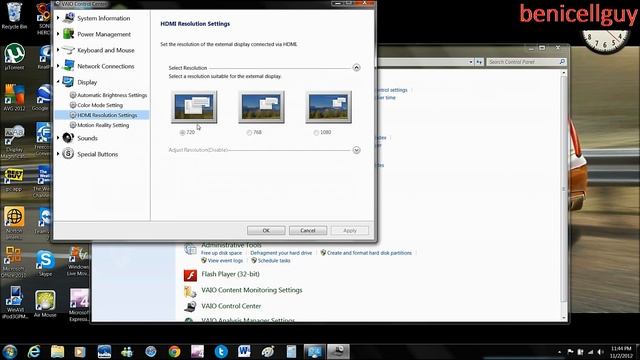The height and width of the screenshot is (360, 640).
Task: Click the Sounds speaker icon
Action: [x=68, y=138]
